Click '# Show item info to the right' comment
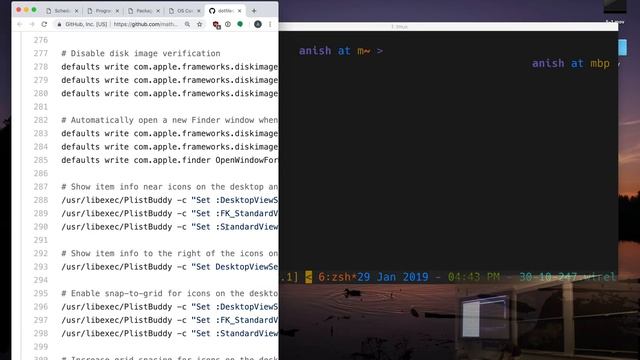The image size is (640, 360). [169, 253]
